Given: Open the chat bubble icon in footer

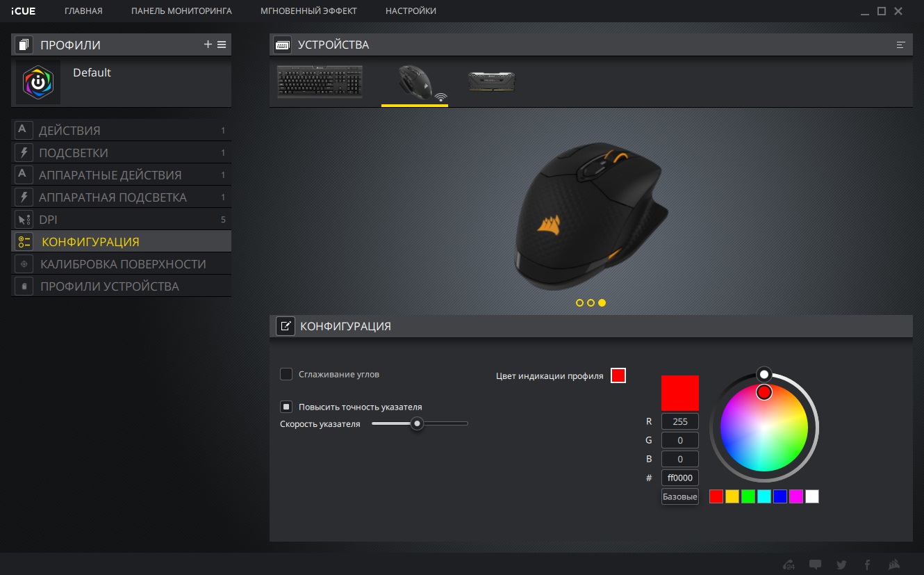Looking at the screenshot, I should point(816,565).
